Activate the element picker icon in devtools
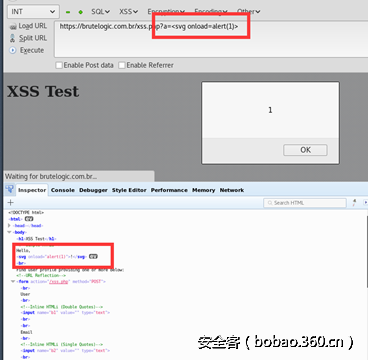 tap(9, 190)
